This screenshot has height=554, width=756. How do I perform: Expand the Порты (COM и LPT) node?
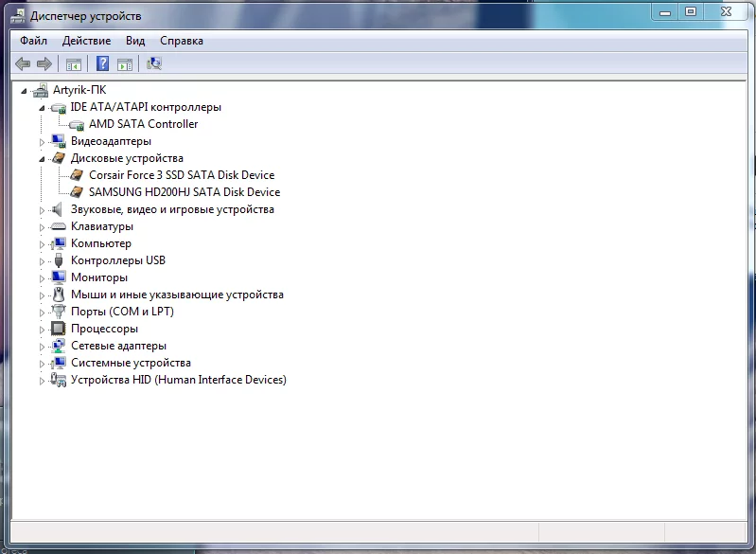click(x=42, y=313)
